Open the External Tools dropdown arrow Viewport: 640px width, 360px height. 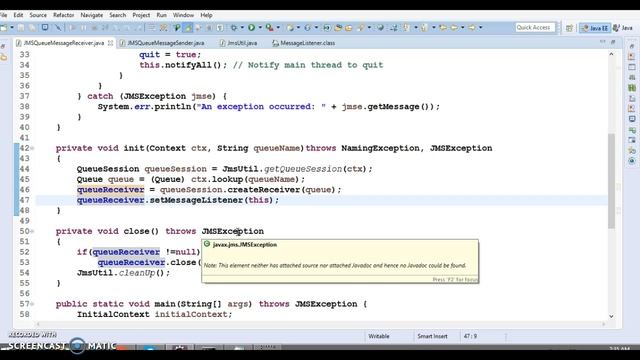pyautogui.click(x=278, y=27)
